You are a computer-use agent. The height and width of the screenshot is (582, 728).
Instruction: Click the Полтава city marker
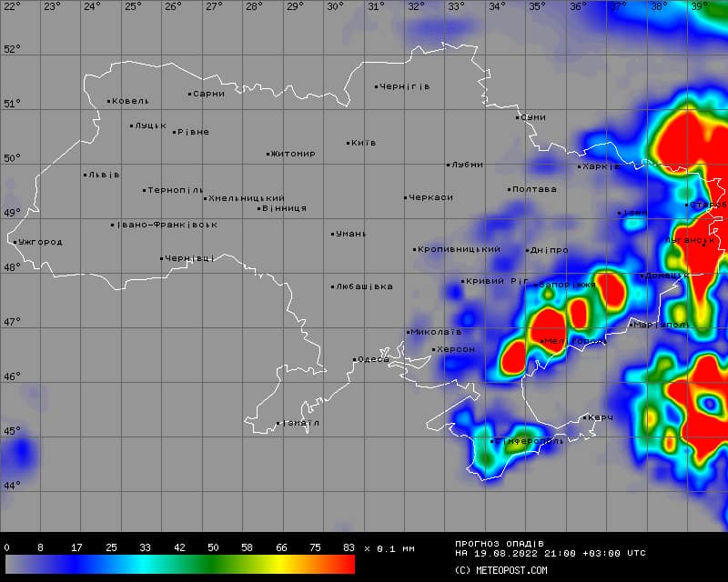(510, 189)
